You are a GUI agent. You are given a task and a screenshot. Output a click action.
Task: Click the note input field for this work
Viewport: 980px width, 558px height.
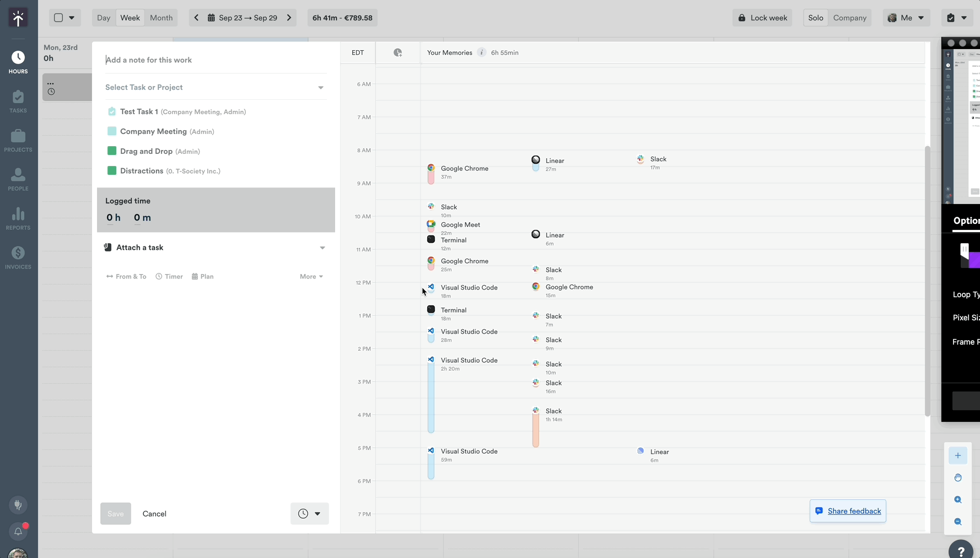pyautogui.click(x=215, y=60)
